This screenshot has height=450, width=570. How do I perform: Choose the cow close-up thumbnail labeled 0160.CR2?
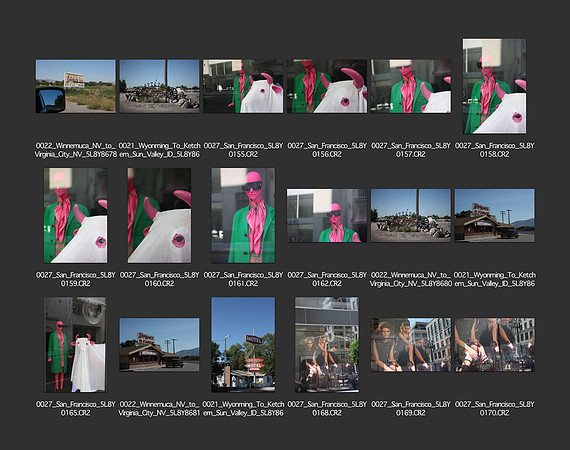(159, 215)
